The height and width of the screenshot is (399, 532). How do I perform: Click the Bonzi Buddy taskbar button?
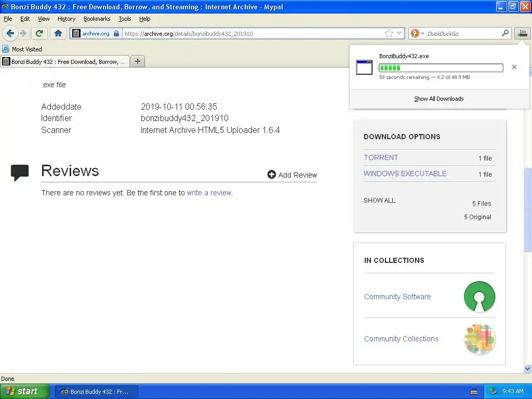96,392
